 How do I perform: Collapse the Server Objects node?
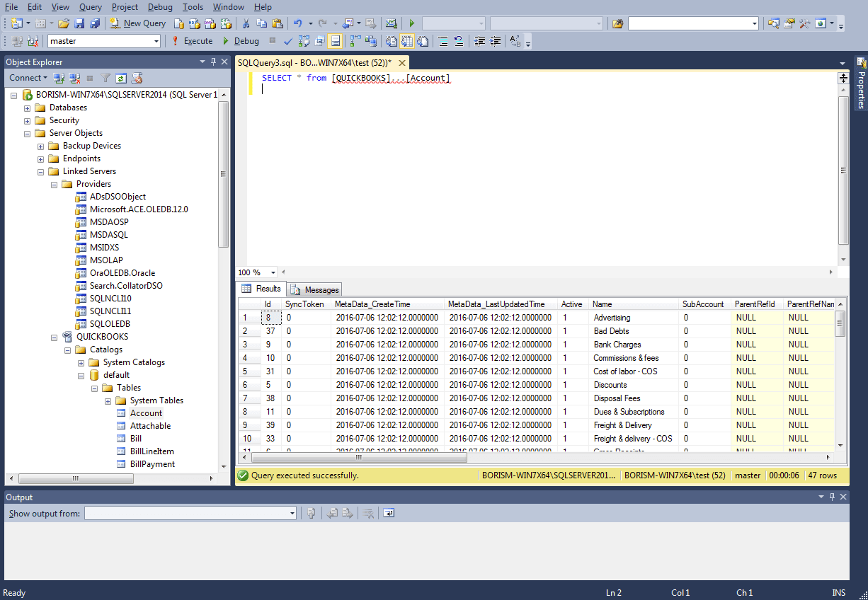(28, 134)
